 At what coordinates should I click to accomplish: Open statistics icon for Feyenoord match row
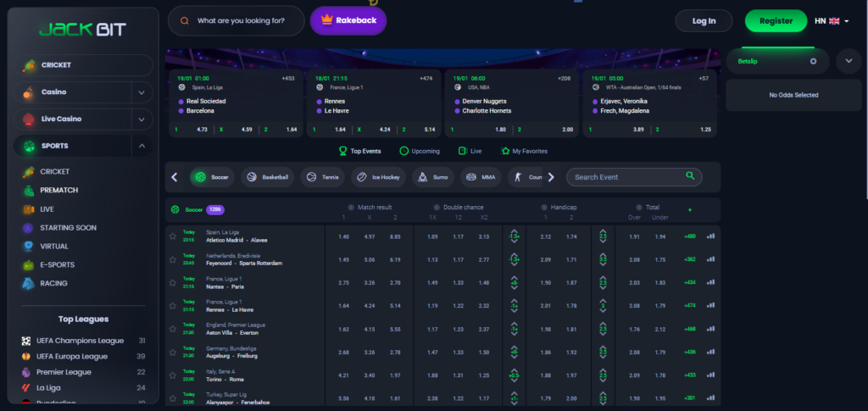711,259
